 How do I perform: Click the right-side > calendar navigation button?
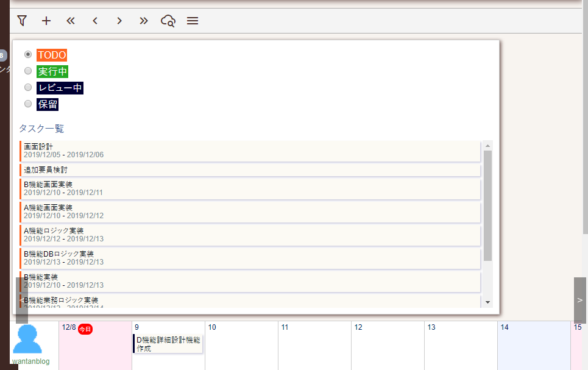[579, 300]
